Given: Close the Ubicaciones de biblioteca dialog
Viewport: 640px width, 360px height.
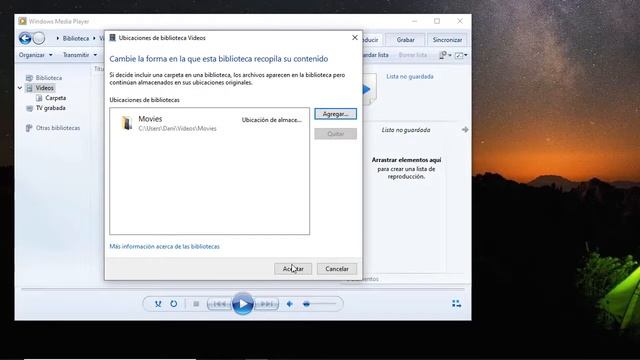Looking at the screenshot, I should [x=355, y=38].
